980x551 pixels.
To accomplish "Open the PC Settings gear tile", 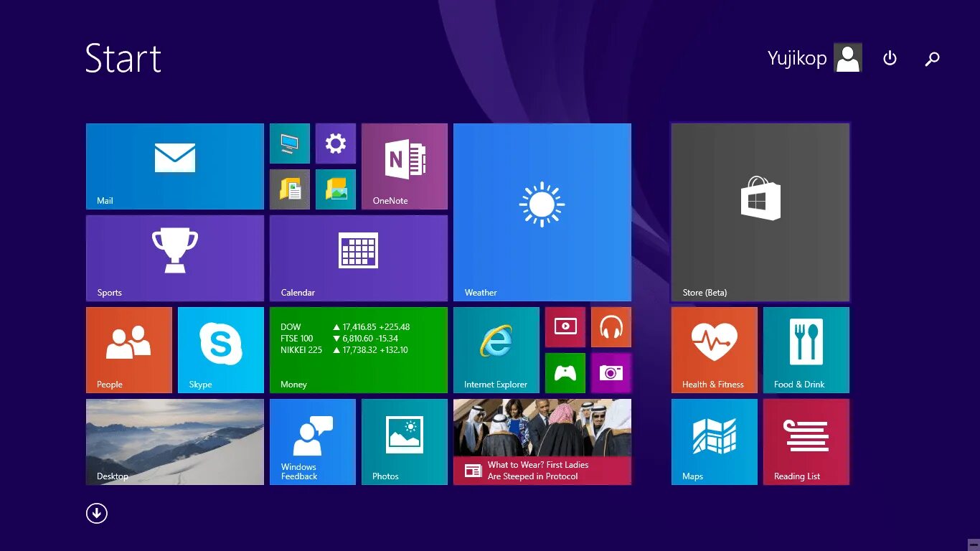I will [x=336, y=143].
